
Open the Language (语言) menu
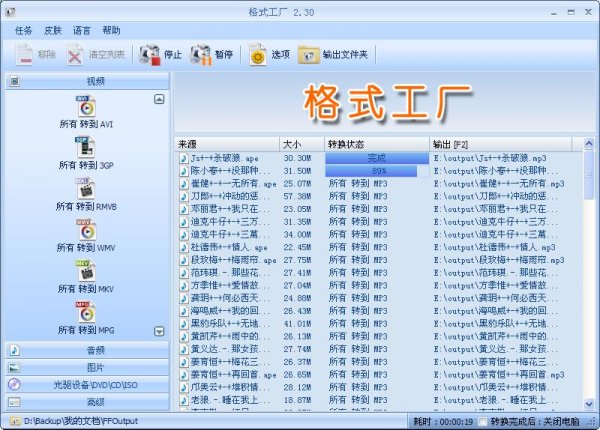tap(82, 30)
